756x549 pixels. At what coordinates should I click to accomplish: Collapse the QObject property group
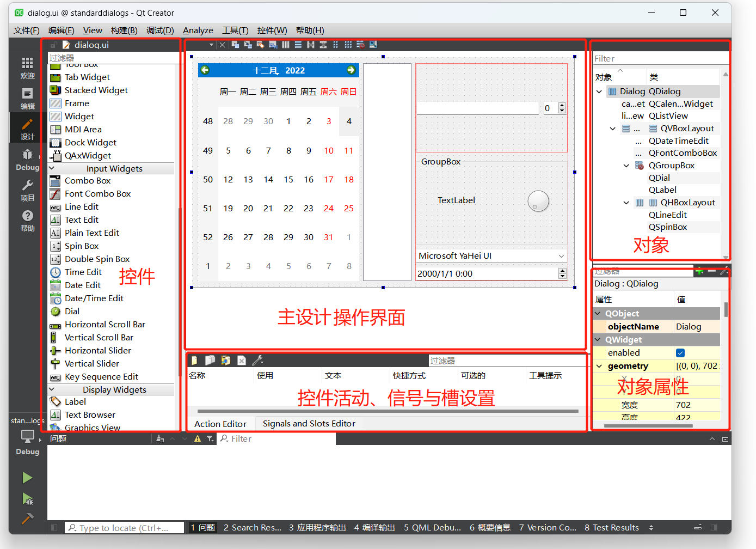[598, 314]
